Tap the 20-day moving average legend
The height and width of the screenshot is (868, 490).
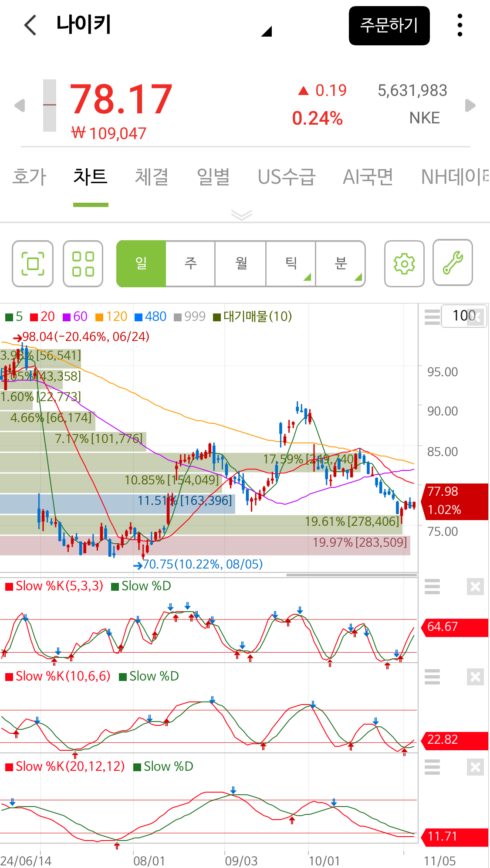43,317
